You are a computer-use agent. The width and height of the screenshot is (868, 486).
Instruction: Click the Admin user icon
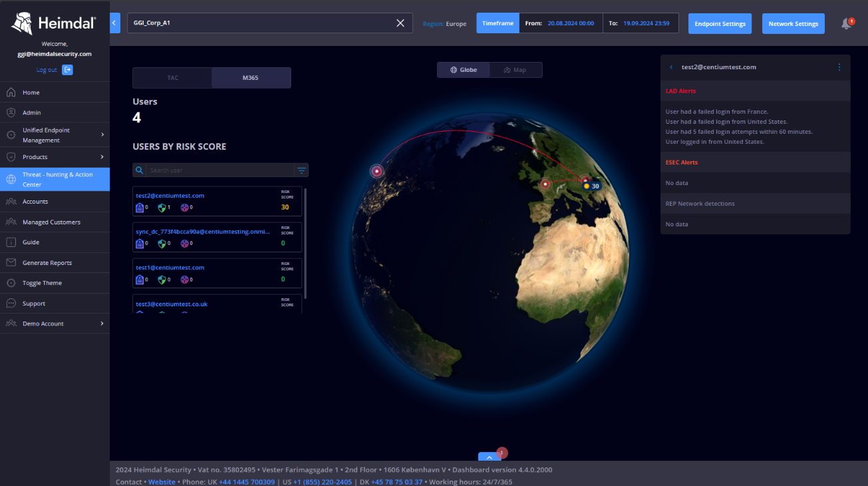point(11,113)
